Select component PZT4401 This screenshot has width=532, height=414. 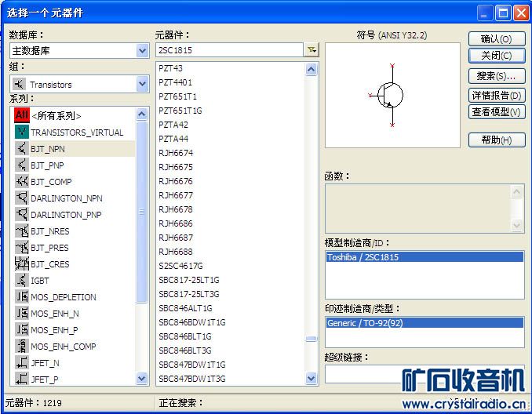175,82
